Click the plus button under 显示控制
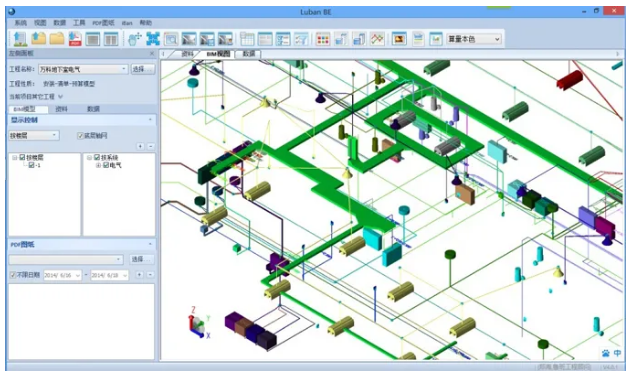Image resolution: width=631 pixels, height=374 pixels. coord(140,147)
